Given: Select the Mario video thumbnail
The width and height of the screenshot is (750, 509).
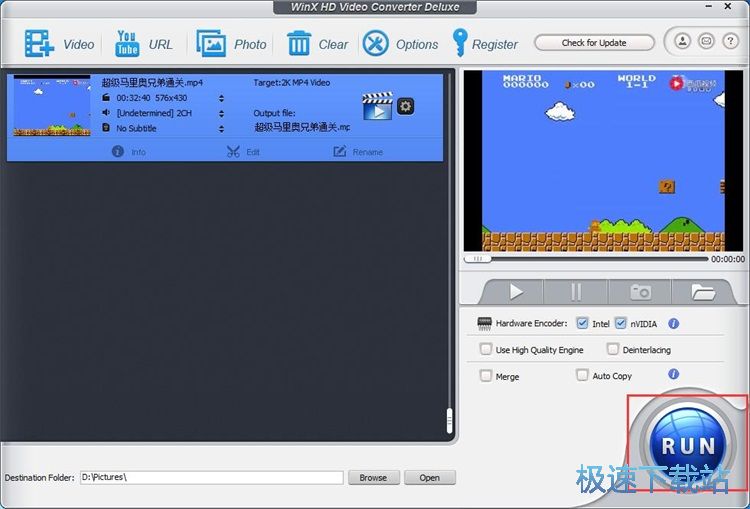Looking at the screenshot, I should (x=52, y=106).
